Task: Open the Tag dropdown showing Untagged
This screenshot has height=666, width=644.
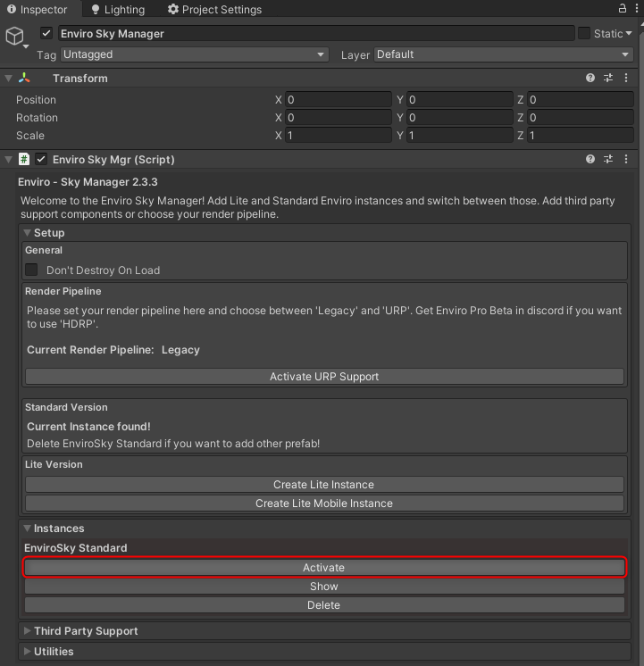Action: pos(194,54)
